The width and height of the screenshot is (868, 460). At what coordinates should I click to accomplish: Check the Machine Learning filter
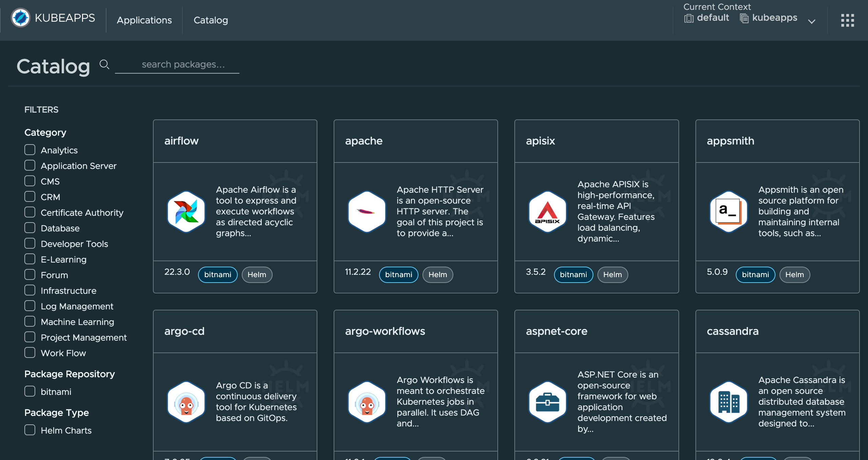(30, 321)
